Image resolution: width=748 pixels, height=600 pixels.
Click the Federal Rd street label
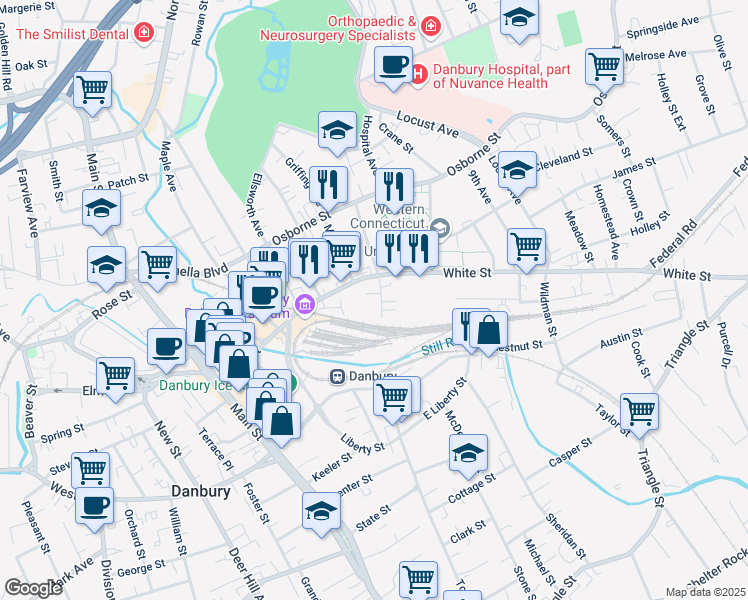(673, 244)
